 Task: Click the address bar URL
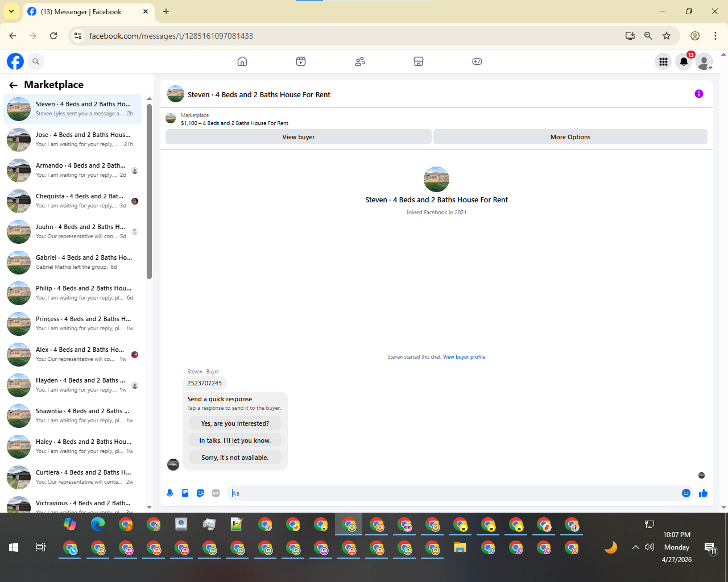click(x=171, y=36)
